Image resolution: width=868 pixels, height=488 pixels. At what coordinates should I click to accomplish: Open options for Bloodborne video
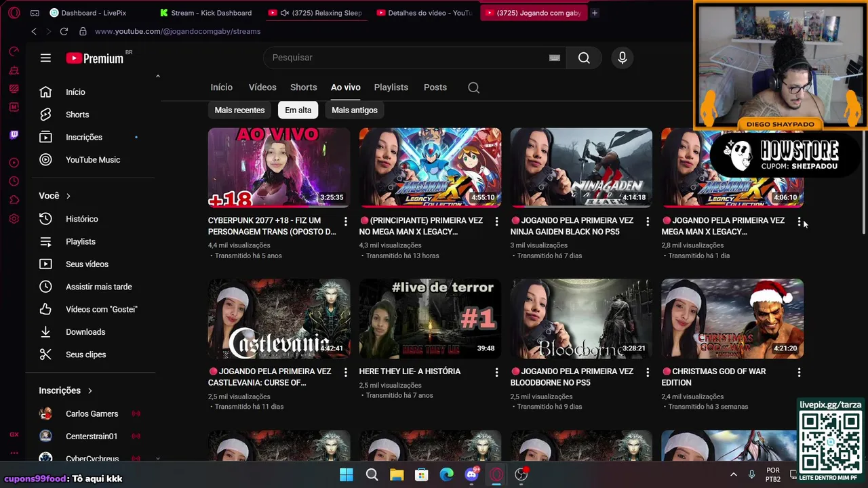[648, 373]
